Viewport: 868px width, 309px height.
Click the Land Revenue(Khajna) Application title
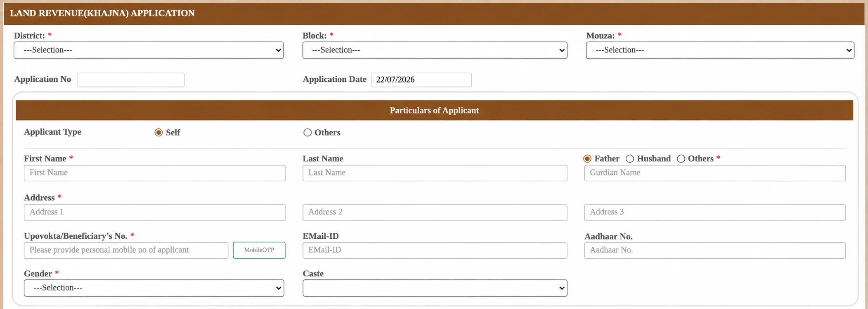tap(102, 13)
